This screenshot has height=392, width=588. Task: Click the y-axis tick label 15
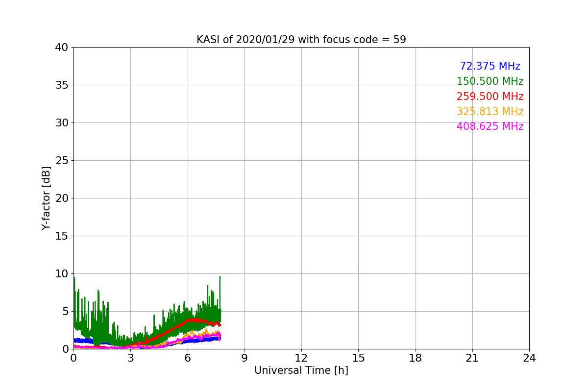[61, 236]
